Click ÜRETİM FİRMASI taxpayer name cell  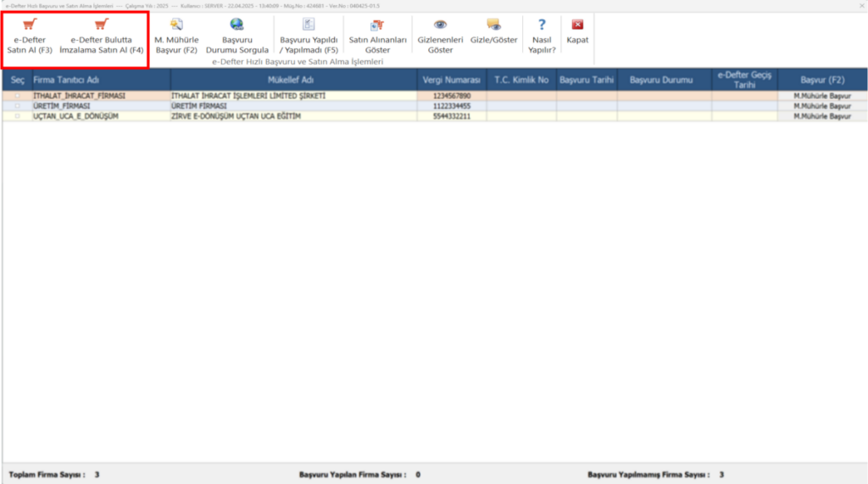[294, 106]
